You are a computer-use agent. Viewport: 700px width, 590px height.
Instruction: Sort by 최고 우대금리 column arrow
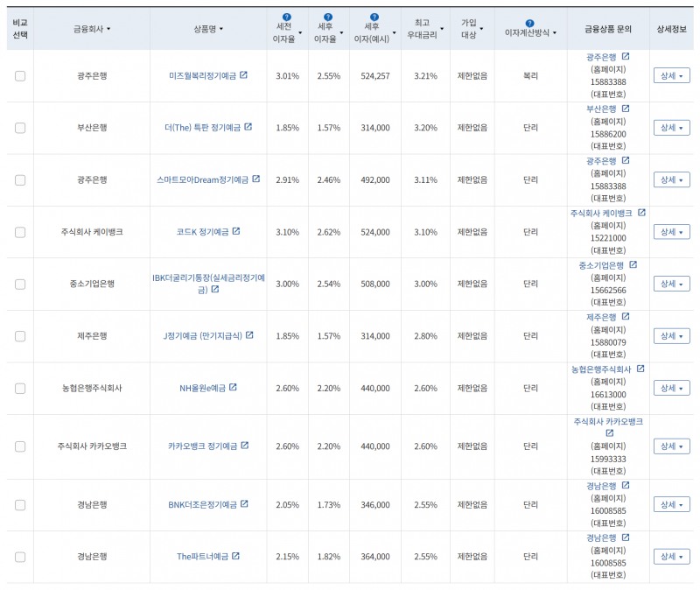coord(442,29)
